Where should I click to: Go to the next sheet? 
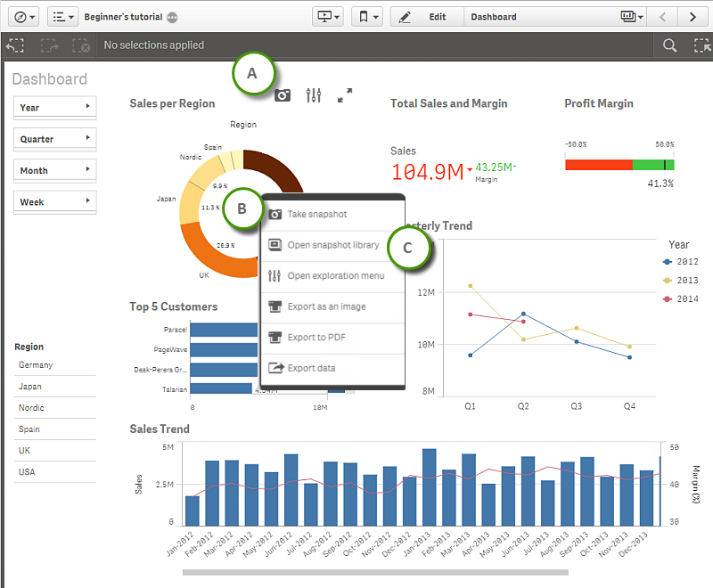(x=693, y=17)
